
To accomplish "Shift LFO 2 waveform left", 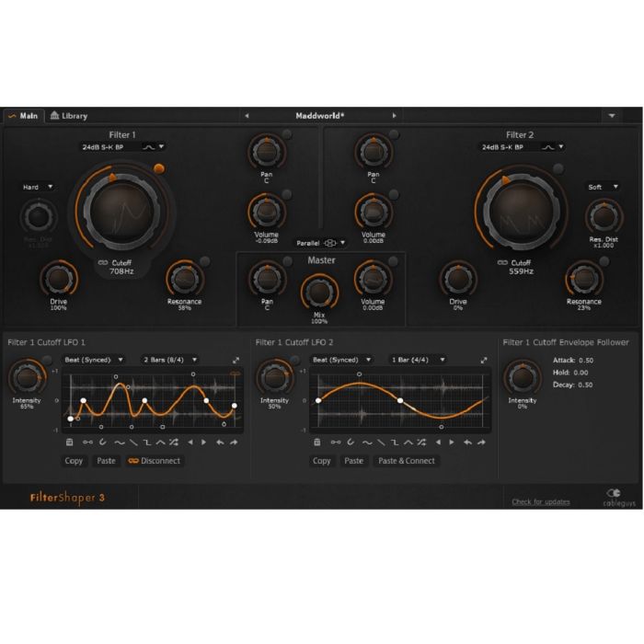I will (438, 443).
